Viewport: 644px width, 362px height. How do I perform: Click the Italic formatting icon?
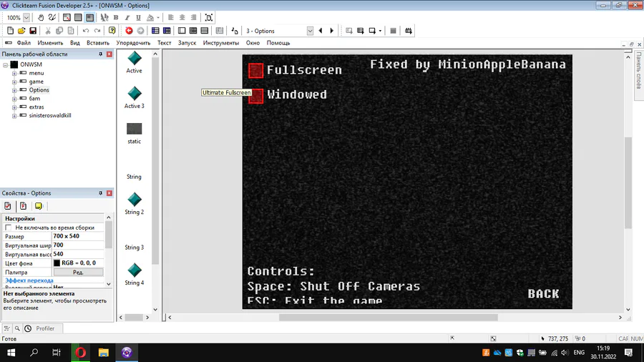point(127,18)
